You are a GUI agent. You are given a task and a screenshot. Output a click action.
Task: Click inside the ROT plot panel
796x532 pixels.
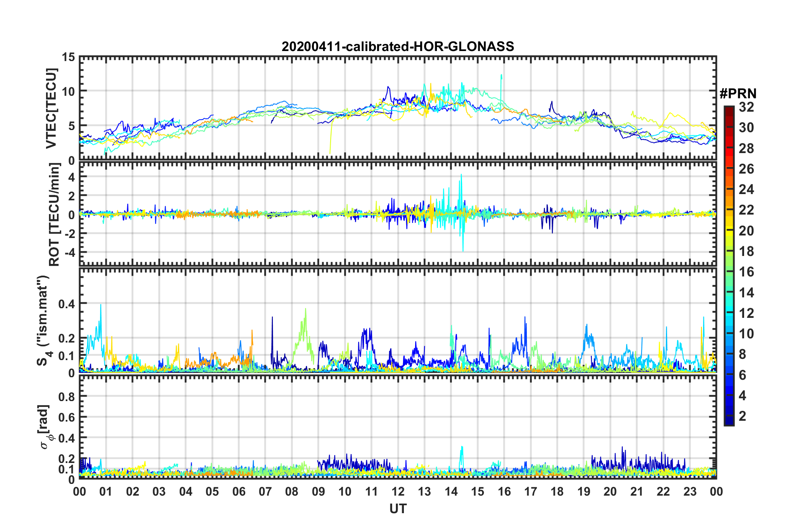pyautogui.click(x=398, y=214)
